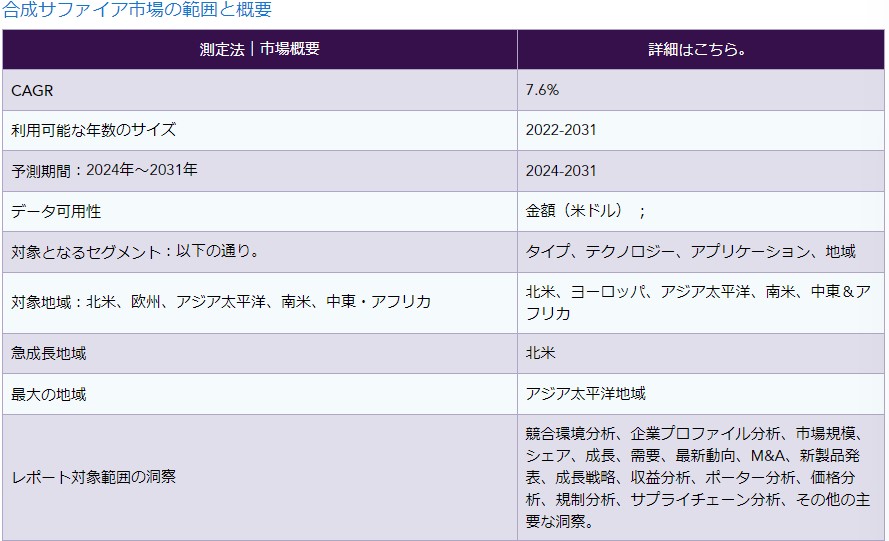Viewport: 889px width, 541px height.
Task: Click the heading 合成サファイア市場の範囲と概要
Action: click(137, 9)
